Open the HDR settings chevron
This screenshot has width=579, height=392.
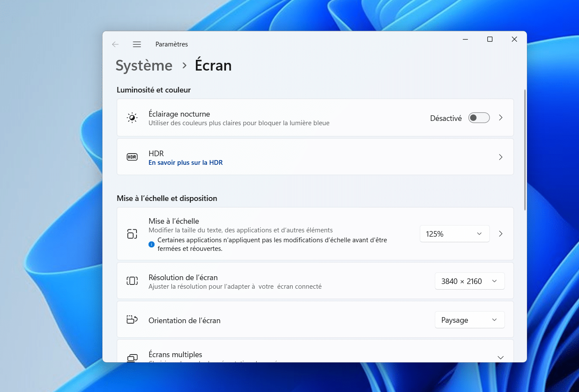[x=501, y=157]
